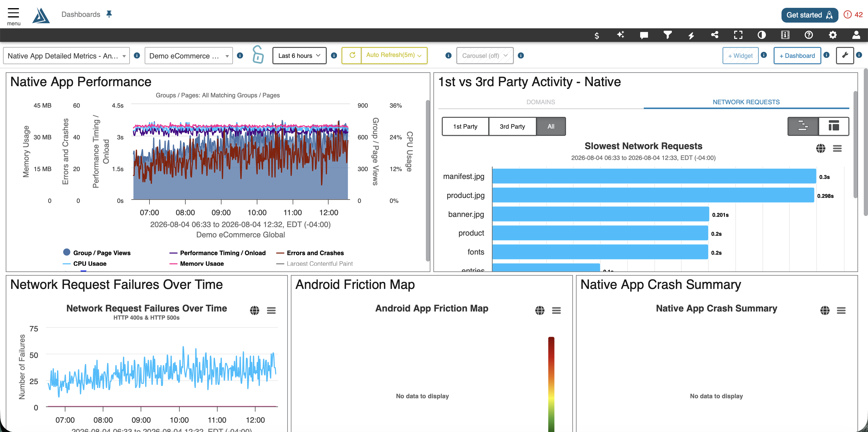The height and width of the screenshot is (432, 868).
Task: Click info icon next to dashboard selector
Action: (x=137, y=55)
